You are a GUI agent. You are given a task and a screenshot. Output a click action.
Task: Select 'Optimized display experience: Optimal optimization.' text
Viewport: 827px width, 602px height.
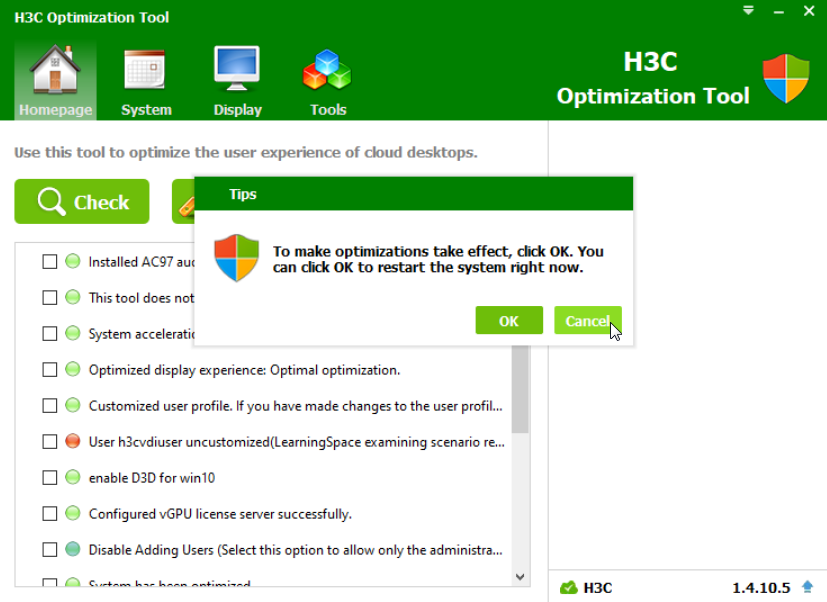click(x=244, y=370)
